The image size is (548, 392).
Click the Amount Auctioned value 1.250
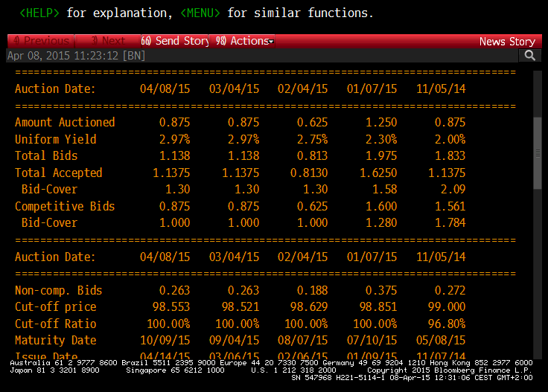pos(381,122)
